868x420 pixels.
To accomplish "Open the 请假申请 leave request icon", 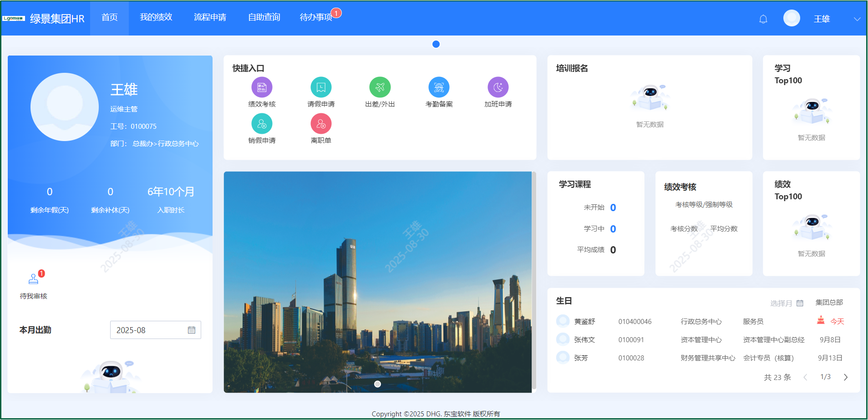I will coord(321,87).
